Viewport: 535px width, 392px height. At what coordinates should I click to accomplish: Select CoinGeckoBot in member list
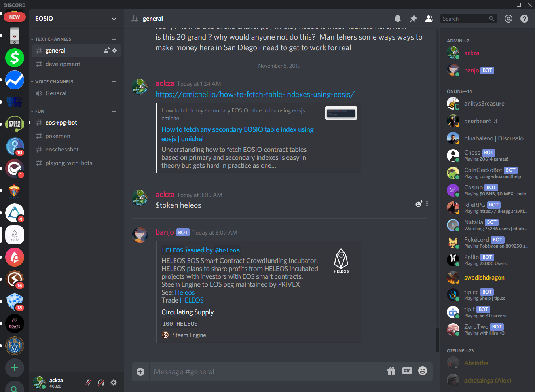coord(488,173)
